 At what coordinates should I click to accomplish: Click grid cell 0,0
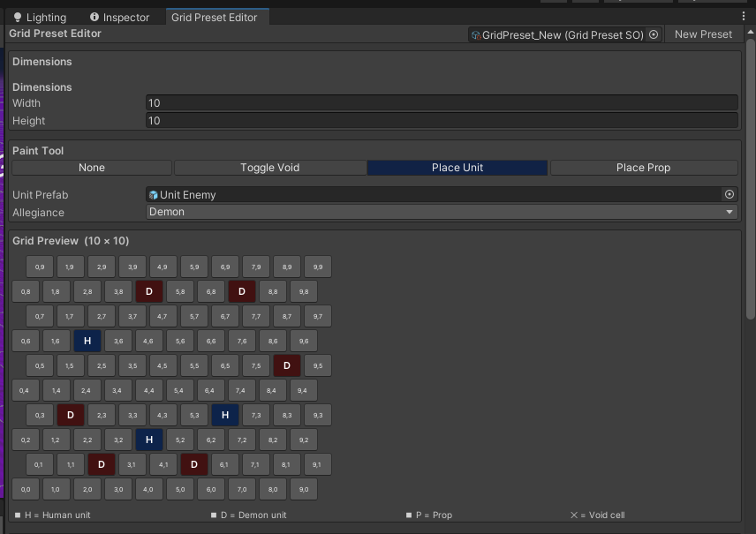tap(26, 489)
